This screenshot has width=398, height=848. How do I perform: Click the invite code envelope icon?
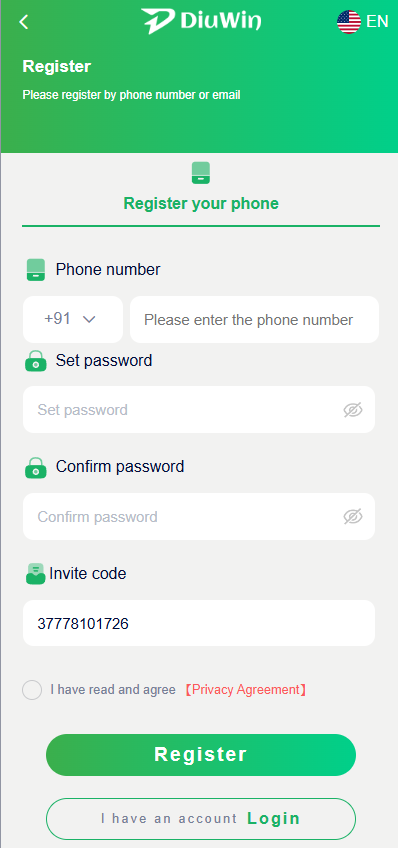pos(36,574)
